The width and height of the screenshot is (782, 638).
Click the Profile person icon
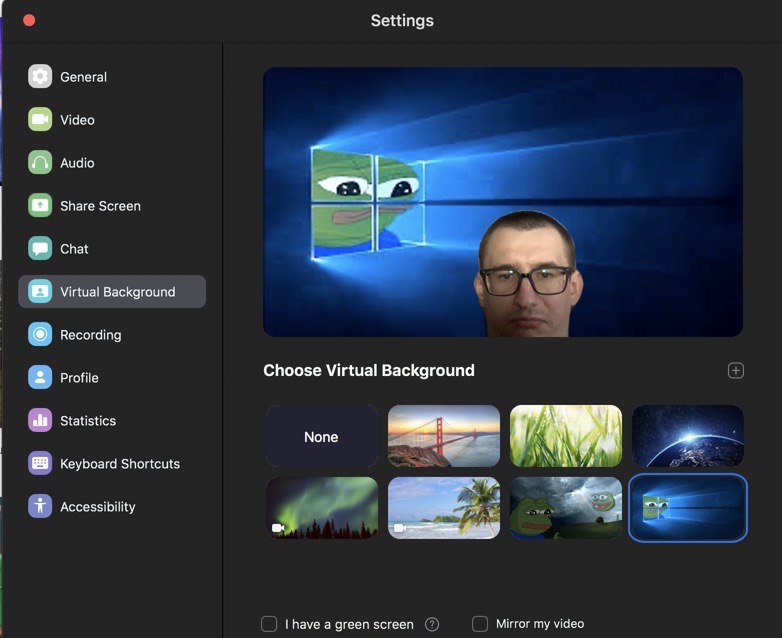[40, 377]
